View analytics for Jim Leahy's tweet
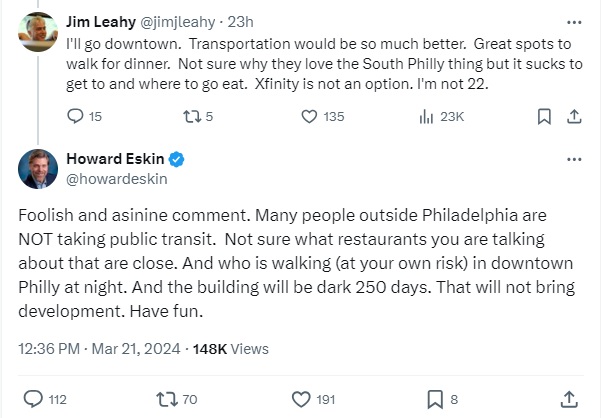The image size is (602, 418). point(424,116)
